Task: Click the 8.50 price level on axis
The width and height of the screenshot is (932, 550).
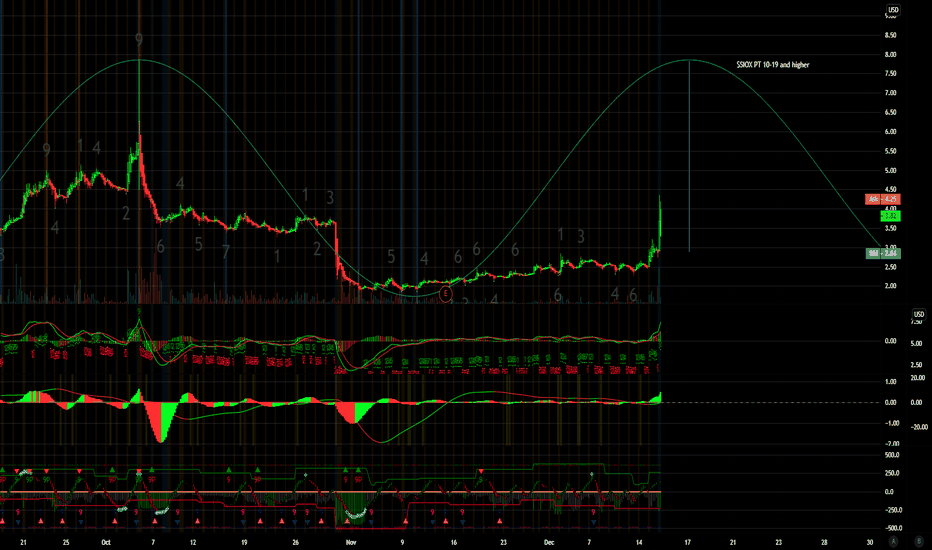Action: tap(890, 35)
